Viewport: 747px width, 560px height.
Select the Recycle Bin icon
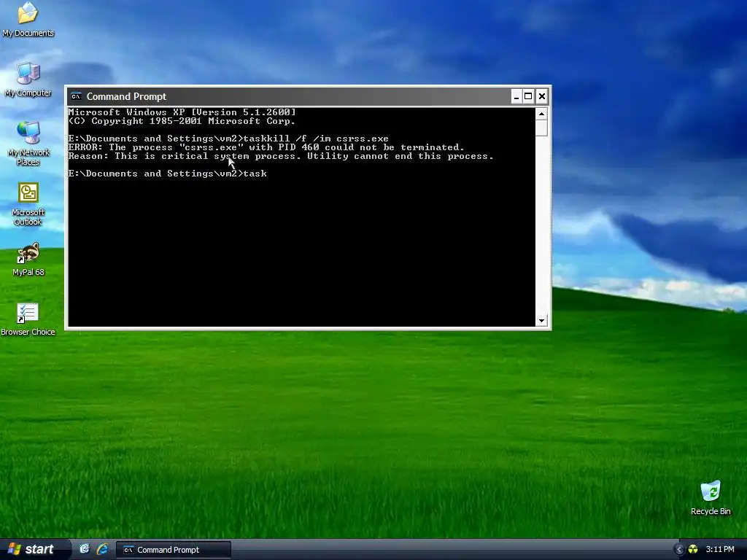click(711, 497)
